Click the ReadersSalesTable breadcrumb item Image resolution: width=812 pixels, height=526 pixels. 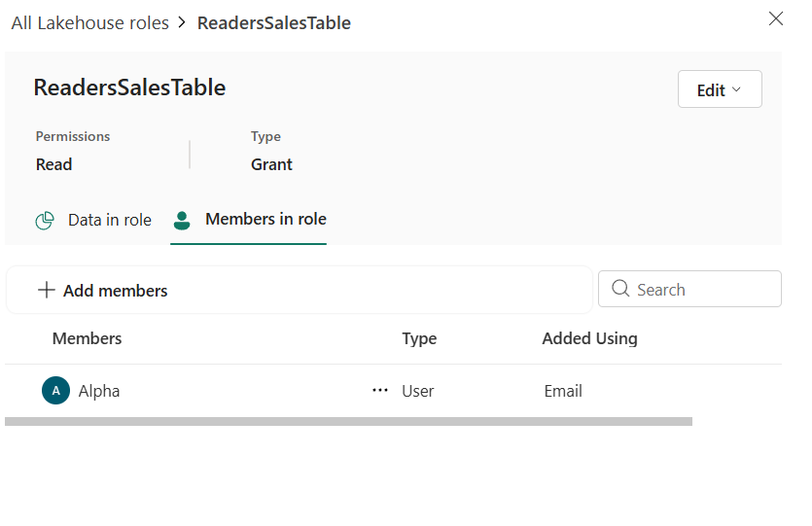point(274,22)
